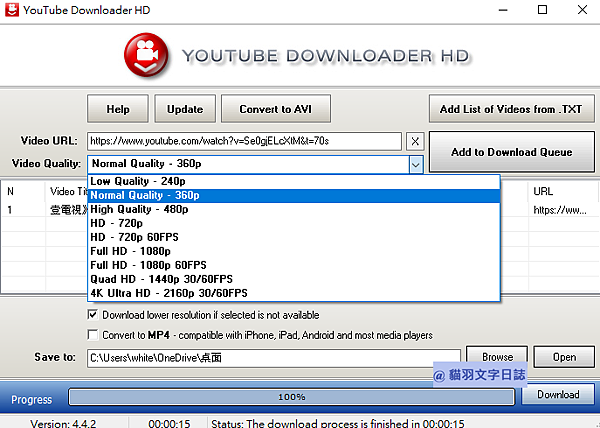Screen dimensions: 600x428
Task: Select queue row number 1
Action: pos(10,210)
